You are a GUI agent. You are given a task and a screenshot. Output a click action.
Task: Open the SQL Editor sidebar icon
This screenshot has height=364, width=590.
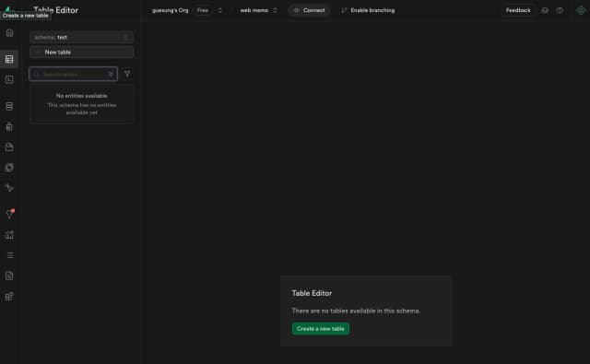(9, 80)
